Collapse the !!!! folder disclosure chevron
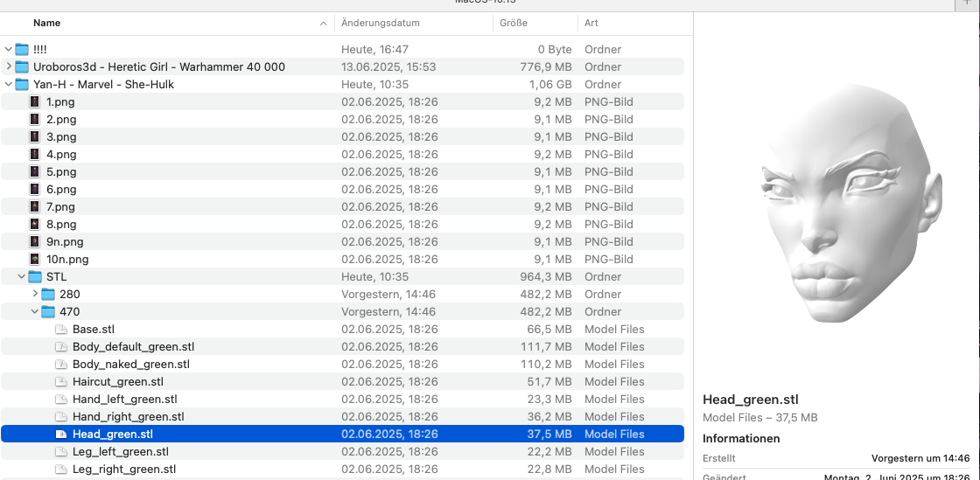 click(x=8, y=49)
